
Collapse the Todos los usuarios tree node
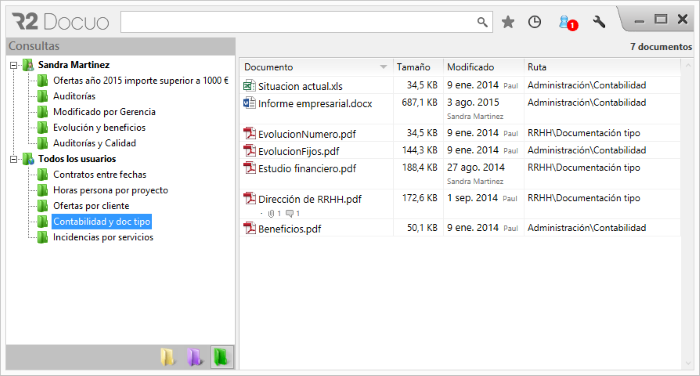[x=13, y=159]
